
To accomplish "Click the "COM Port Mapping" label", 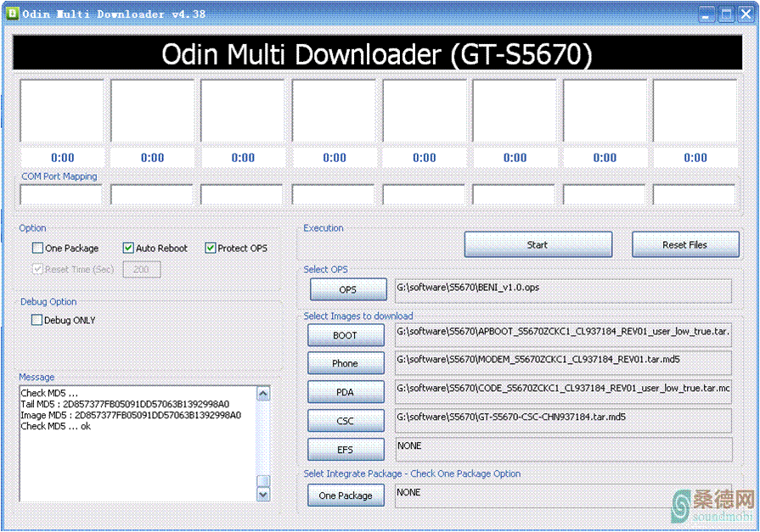I will (59, 176).
